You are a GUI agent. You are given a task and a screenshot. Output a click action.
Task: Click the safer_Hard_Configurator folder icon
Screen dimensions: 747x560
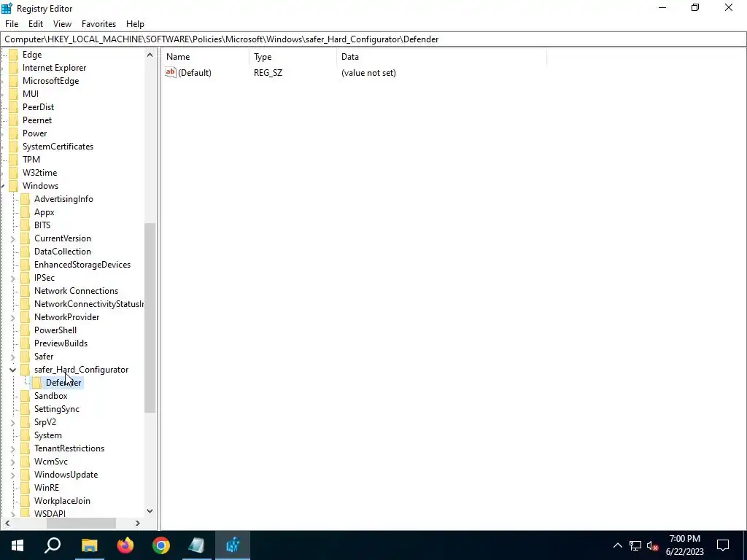click(26, 370)
